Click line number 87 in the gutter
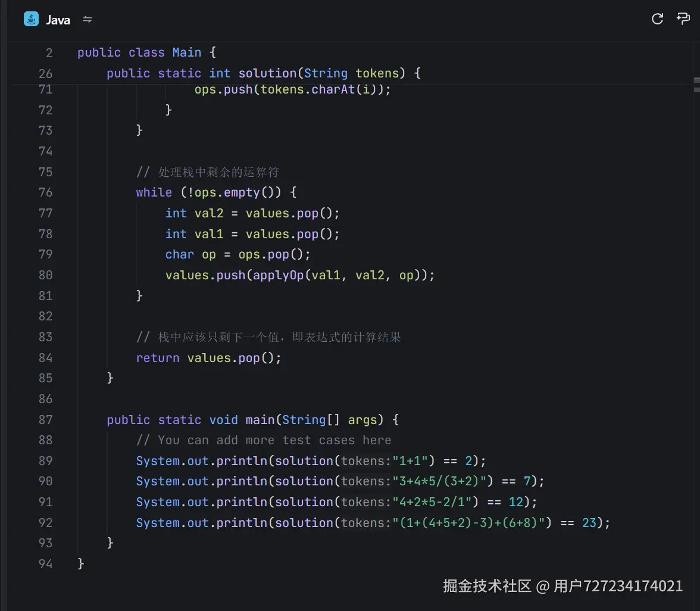 click(45, 420)
